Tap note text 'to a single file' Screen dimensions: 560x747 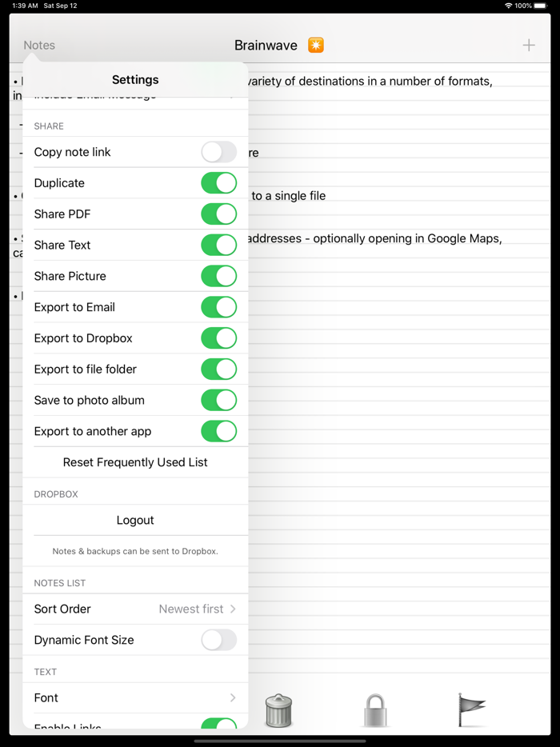click(288, 196)
